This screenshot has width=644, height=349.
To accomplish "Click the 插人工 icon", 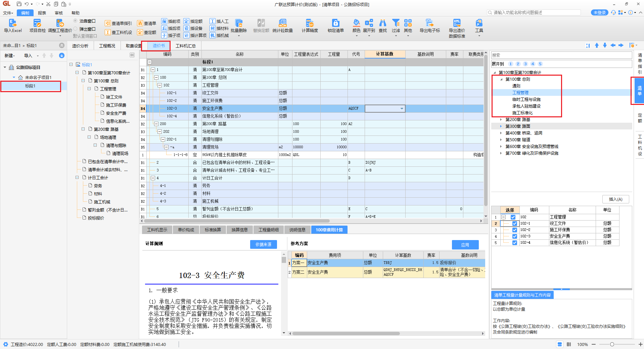I will pyautogui.click(x=213, y=21).
